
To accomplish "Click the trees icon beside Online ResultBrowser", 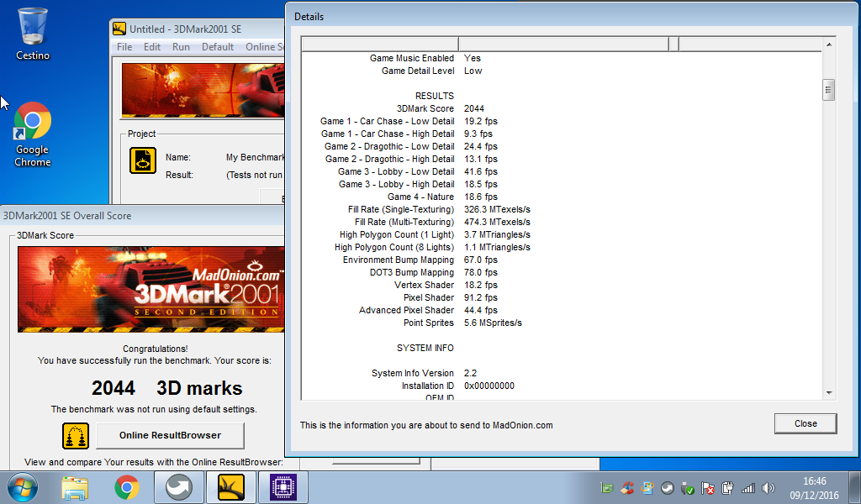I will point(76,435).
